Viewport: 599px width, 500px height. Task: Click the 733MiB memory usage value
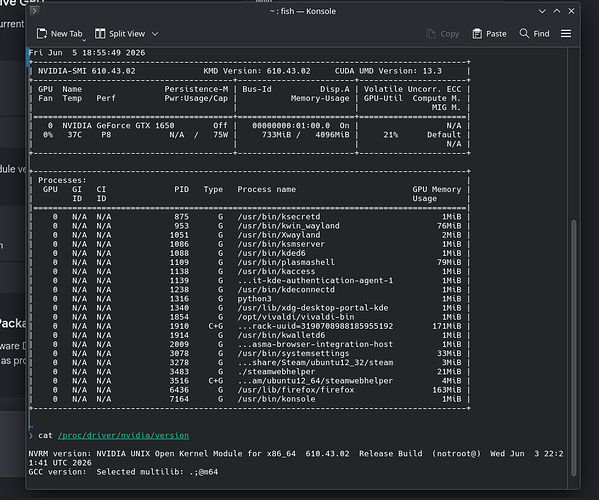(276, 135)
